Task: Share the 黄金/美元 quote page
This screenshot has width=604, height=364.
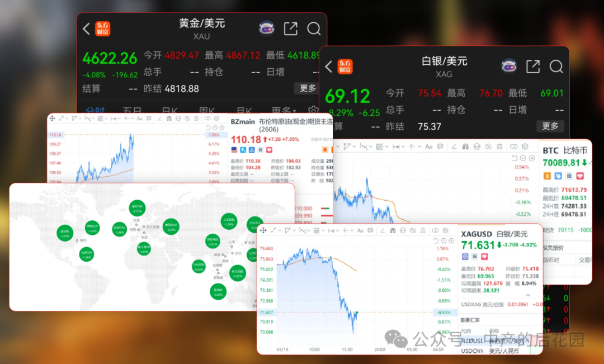Action: point(290,29)
